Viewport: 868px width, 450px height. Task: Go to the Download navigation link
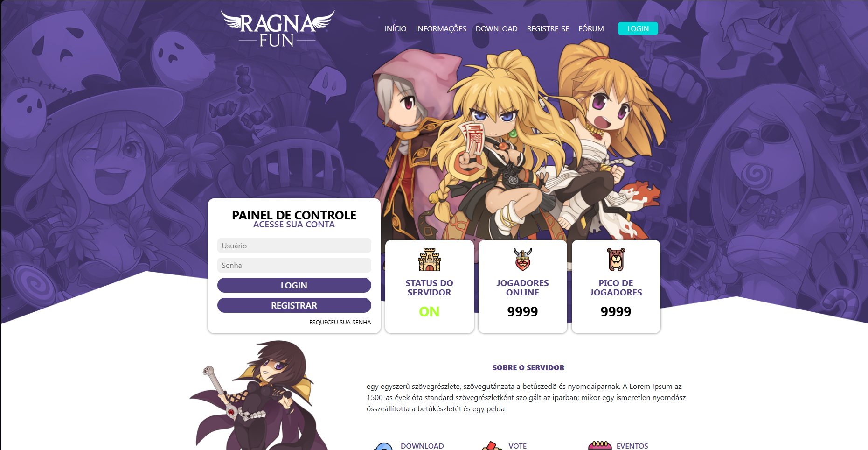click(x=496, y=28)
